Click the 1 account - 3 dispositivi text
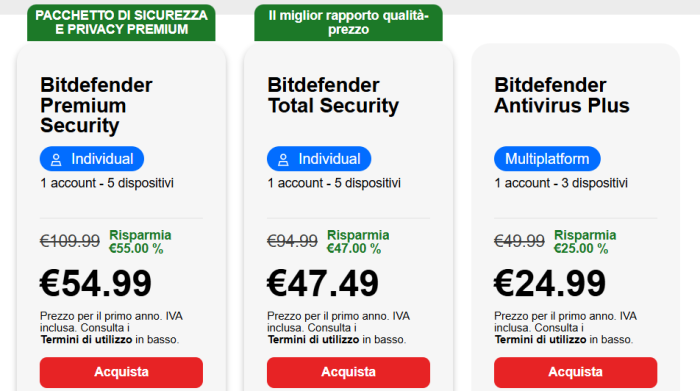The width and height of the screenshot is (700, 391). pyautogui.click(x=561, y=183)
